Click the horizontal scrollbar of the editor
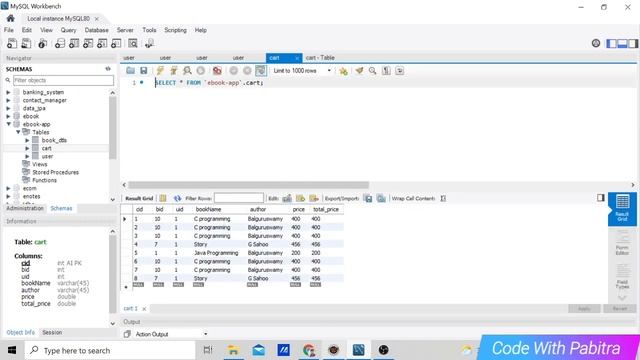640x360 pixels. (249, 185)
